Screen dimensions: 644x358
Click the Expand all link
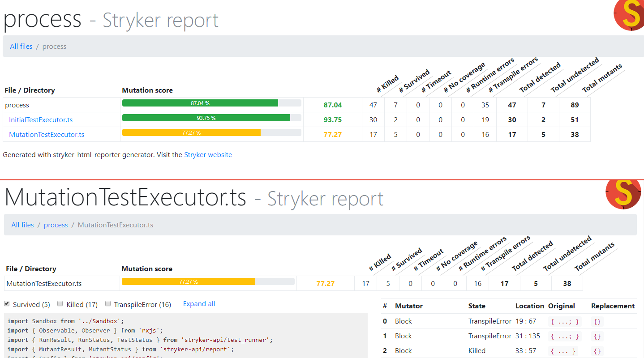199,304
